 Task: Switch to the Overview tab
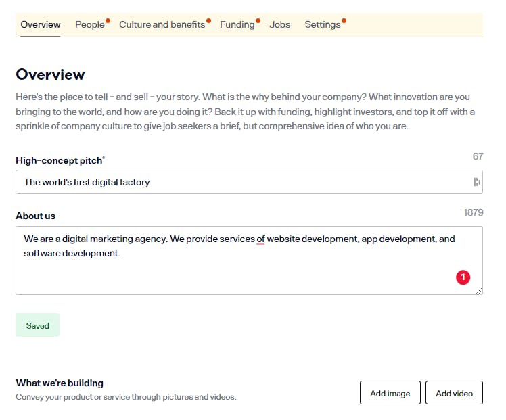click(x=41, y=24)
